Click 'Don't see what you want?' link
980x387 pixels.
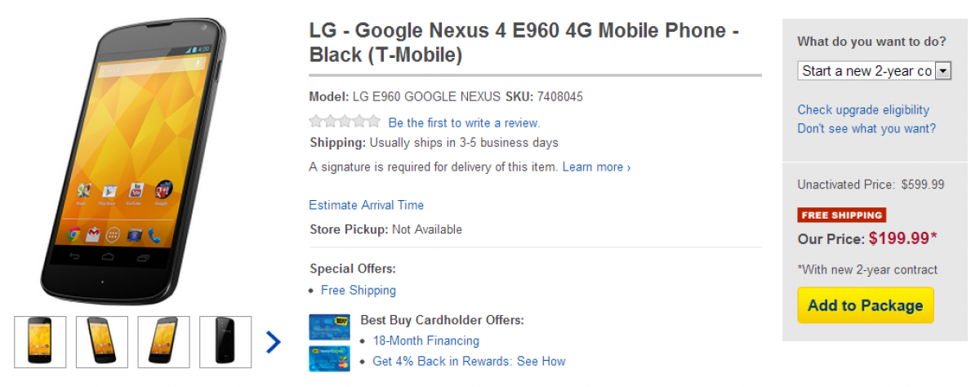pyautogui.click(x=866, y=128)
